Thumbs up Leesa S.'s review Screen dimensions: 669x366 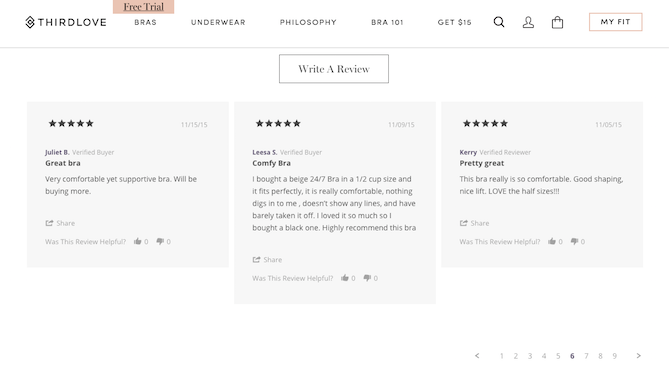[345, 278]
